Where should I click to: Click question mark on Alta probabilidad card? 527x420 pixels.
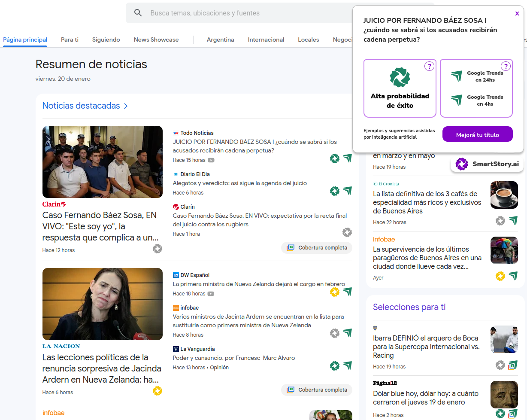click(429, 66)
